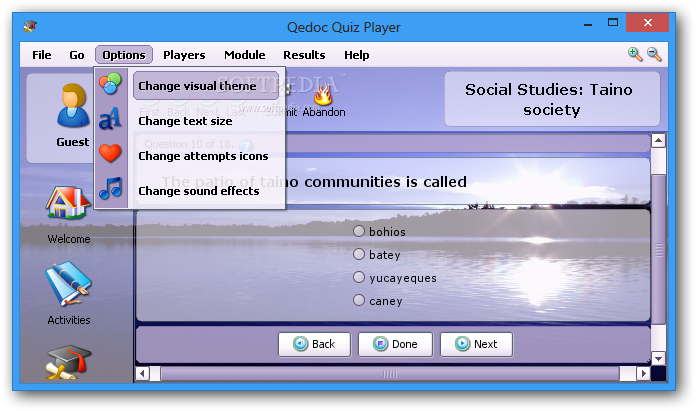Click the question text about communities
The height and width of the screenshot is (411, 696).
pyautogui.click(x=314, y=182)
